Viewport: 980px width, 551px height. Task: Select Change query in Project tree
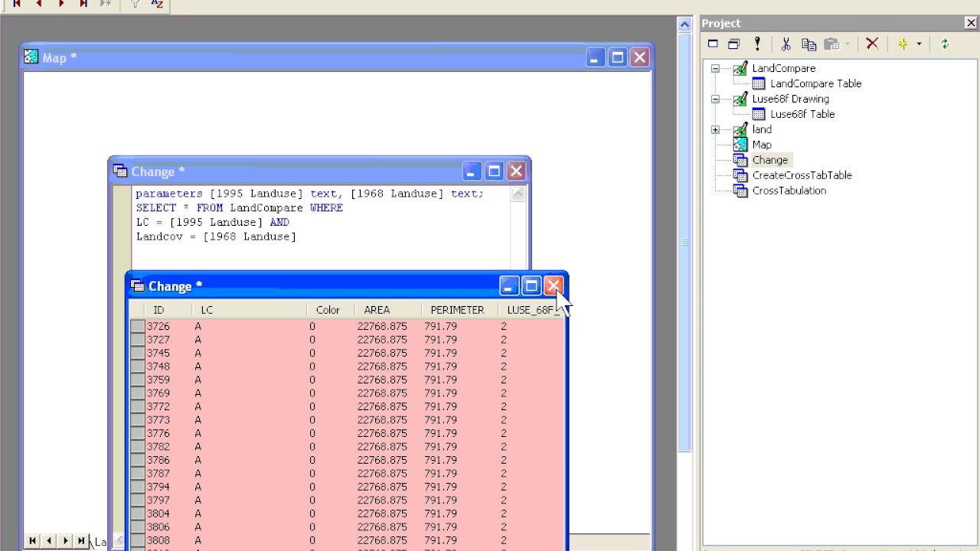point(769,160)
